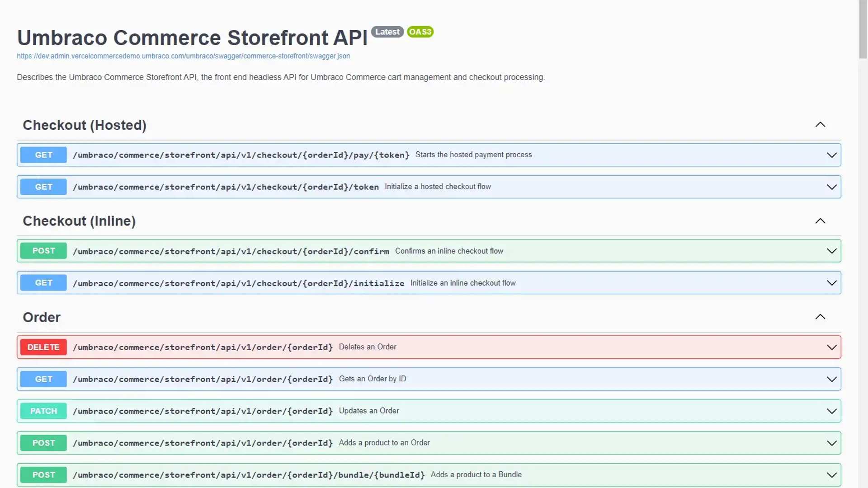
Task: Click the vertical page scrollbar thumb
Action: (863, 29)
